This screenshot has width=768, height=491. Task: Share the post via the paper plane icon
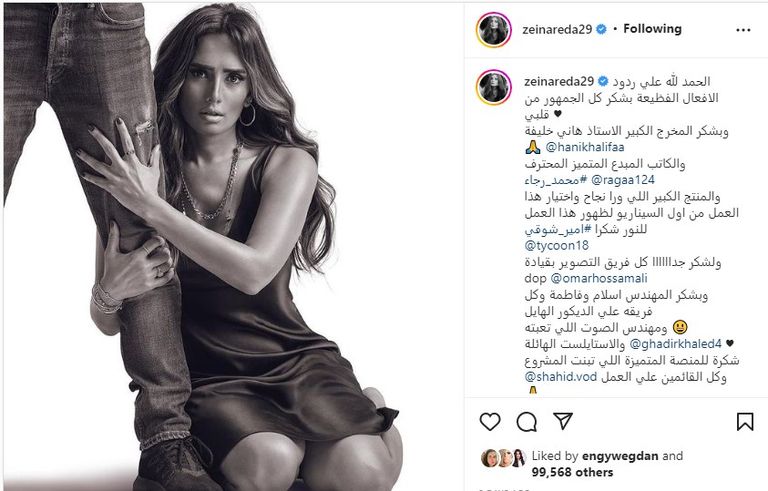[x=563, y=421]
